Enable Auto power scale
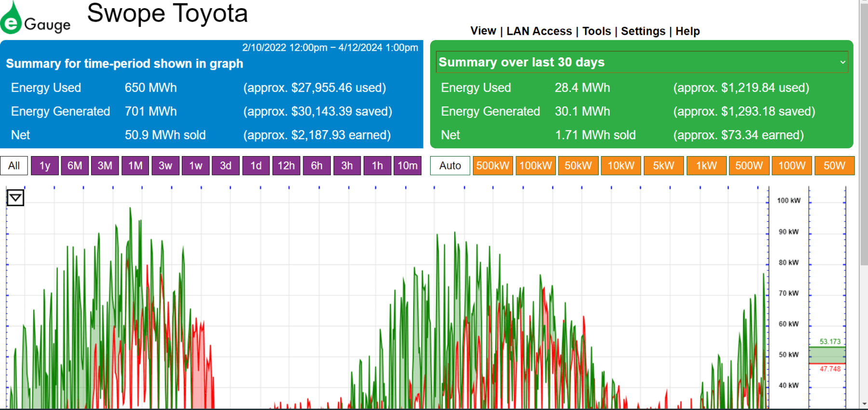This screenshot has width=868, height=410. pos(450,166)
